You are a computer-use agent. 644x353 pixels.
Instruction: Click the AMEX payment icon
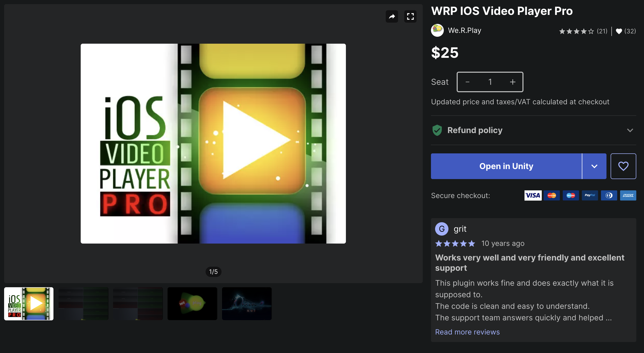pyautogui.click(x=628, y=196)
